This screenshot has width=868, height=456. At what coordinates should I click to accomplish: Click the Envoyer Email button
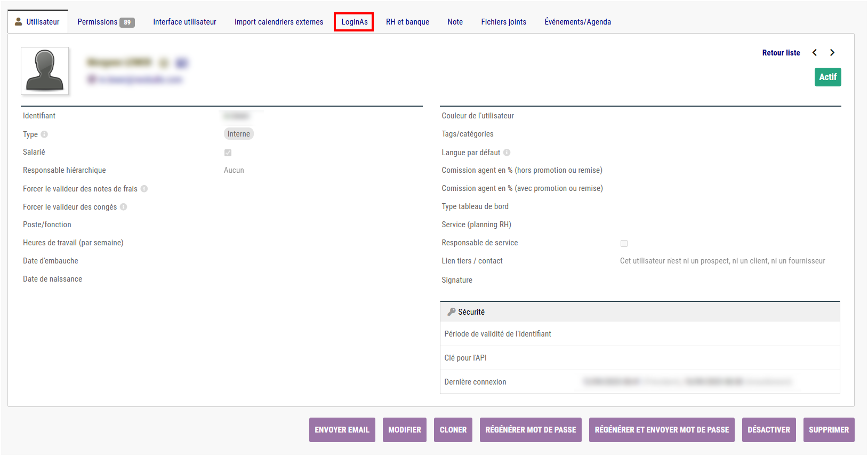[x=342, y=430]
